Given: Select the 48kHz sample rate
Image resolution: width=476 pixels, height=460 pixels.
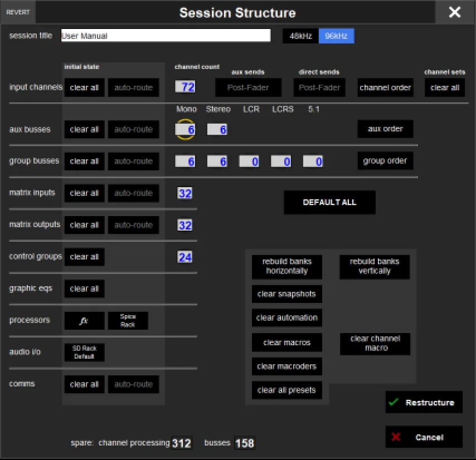Looking at the screenshot, I should (300, 36).
